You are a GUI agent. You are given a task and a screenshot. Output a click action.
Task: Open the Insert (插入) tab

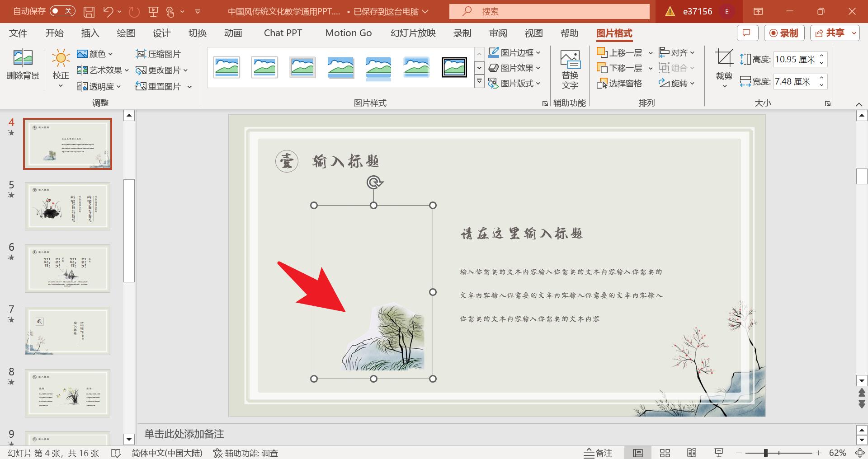point(90,33)
